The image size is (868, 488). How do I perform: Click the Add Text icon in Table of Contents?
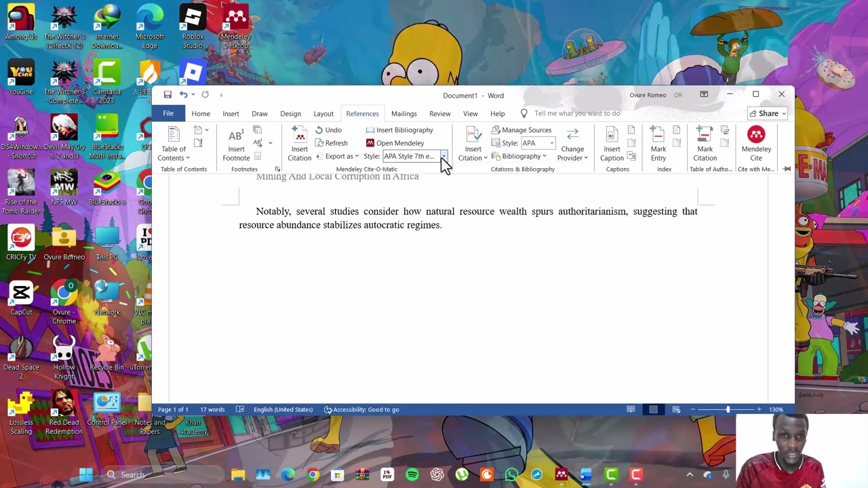click(199, 130)
